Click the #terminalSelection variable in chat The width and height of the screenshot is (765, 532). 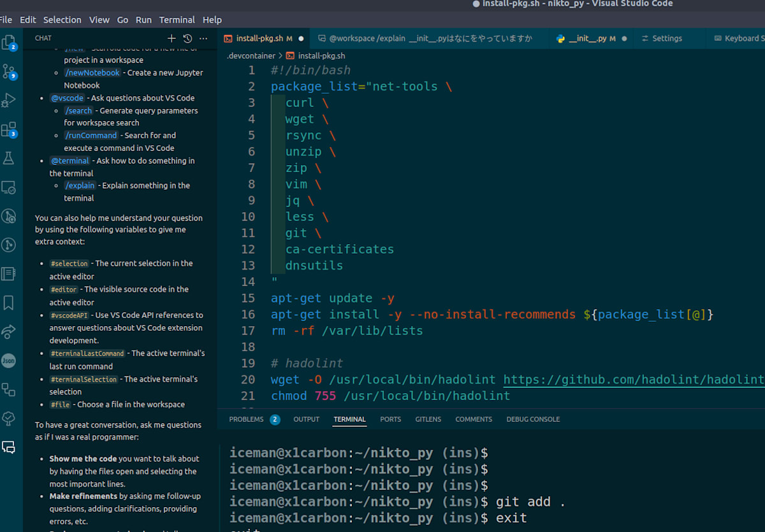84,380
